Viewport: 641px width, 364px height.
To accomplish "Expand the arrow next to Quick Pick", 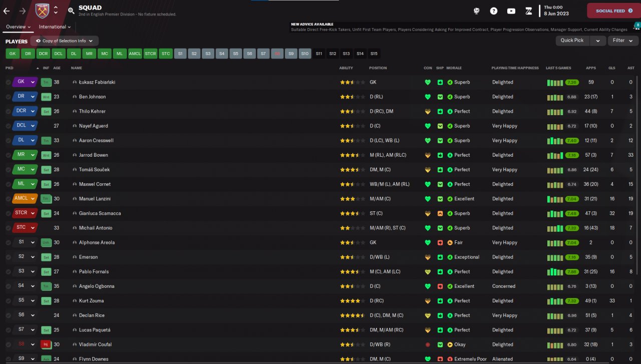I will (597, 41).
